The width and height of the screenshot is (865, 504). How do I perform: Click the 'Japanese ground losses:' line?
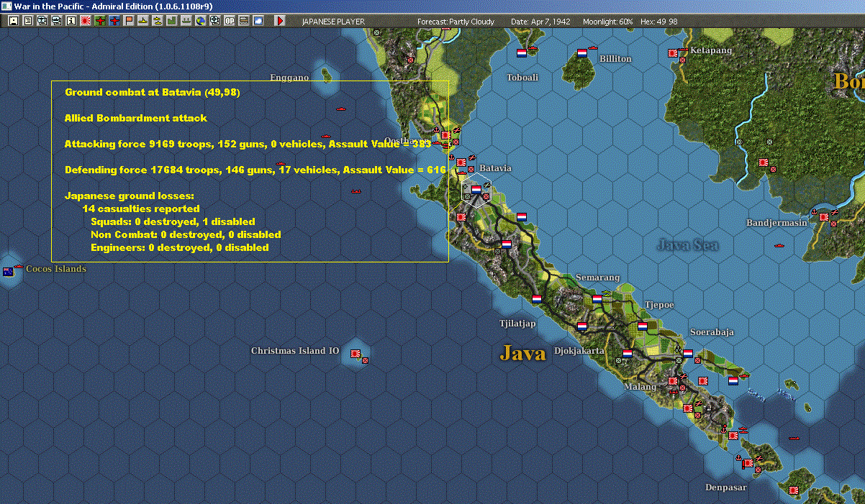[130, 196]
